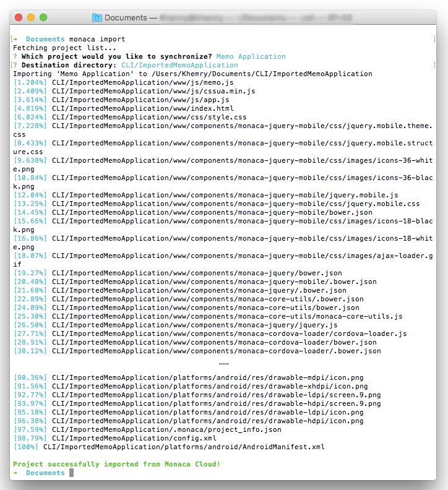Click the [22.89%] monaca-core-utils/.bower.json line

[188, 299]
